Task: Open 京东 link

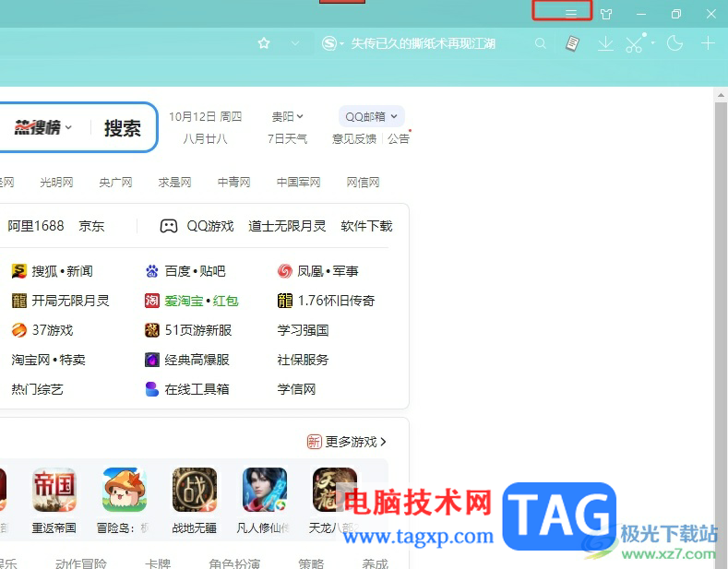Action: click(x=91, y=226)
